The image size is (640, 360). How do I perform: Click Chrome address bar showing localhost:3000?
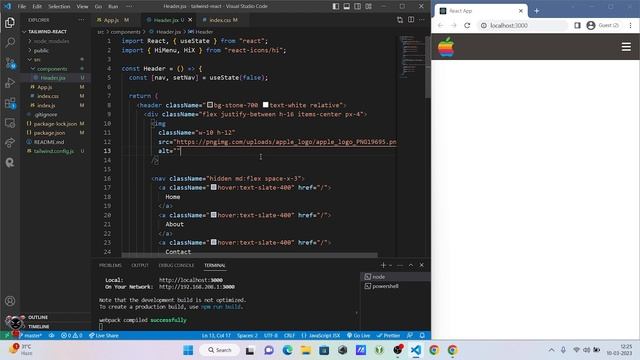click(523, 25)
